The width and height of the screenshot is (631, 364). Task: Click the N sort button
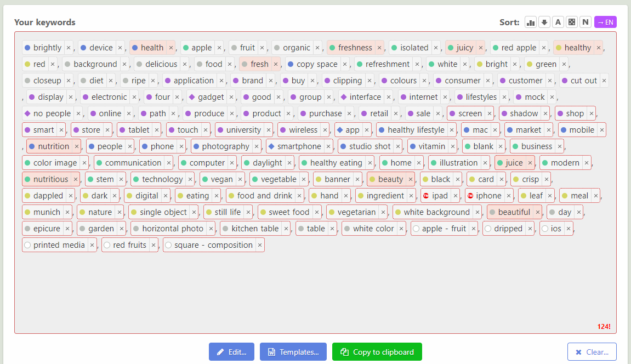point(585,22)
